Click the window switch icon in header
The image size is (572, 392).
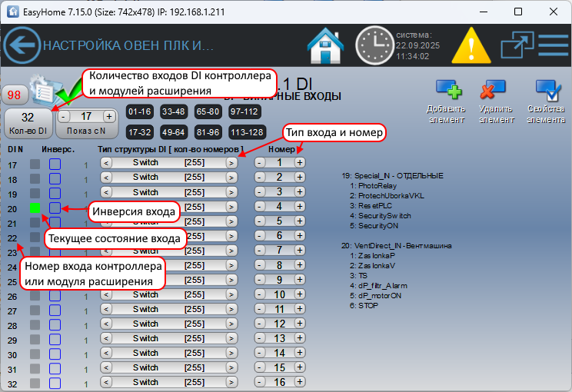coord(517,46)
